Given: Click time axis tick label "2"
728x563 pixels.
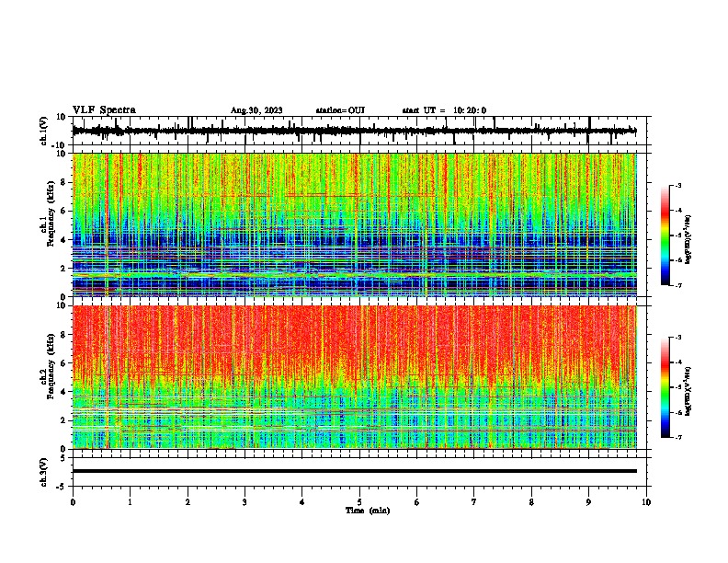Looking at the screenshot, I should [x=188, y=502].
